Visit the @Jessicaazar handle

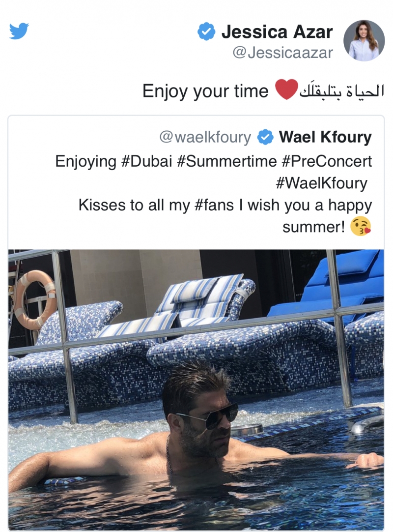(282, 53)
